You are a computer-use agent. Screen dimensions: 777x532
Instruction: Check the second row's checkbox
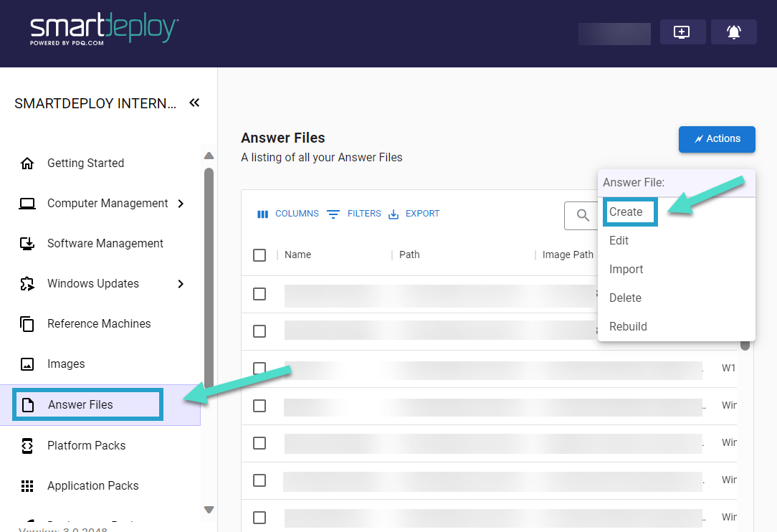[x=259, y=331]
